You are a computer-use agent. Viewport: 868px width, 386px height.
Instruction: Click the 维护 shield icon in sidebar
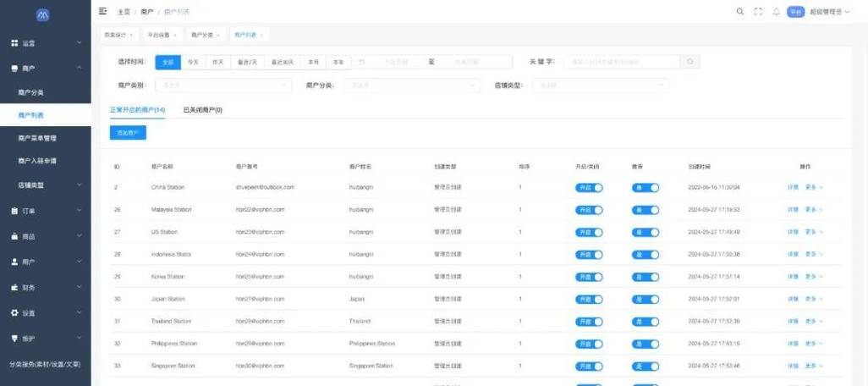pyautogui.click(x=15, y=339)
